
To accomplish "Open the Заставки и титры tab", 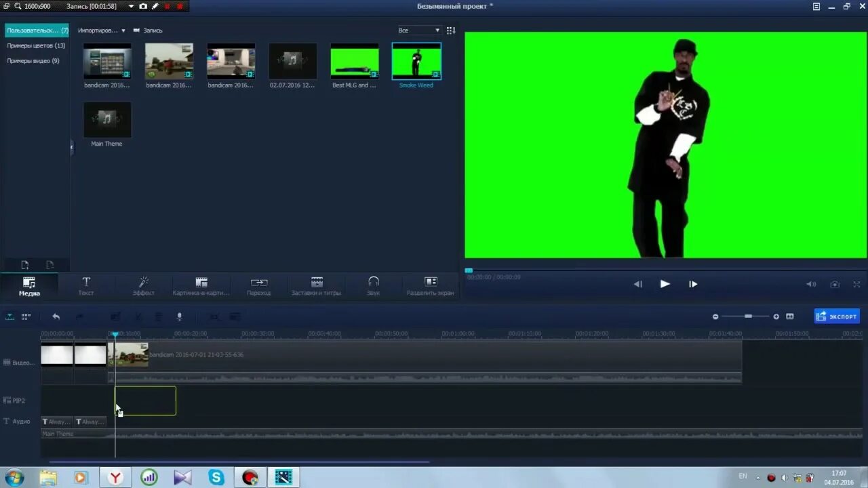I will (x=316, y=286).
